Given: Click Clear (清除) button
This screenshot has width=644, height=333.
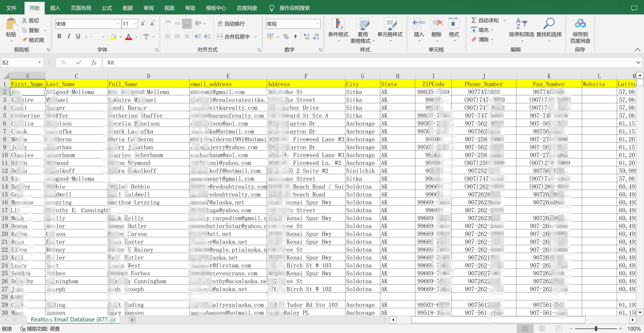Looking at the screenshot, I should 480,39.
